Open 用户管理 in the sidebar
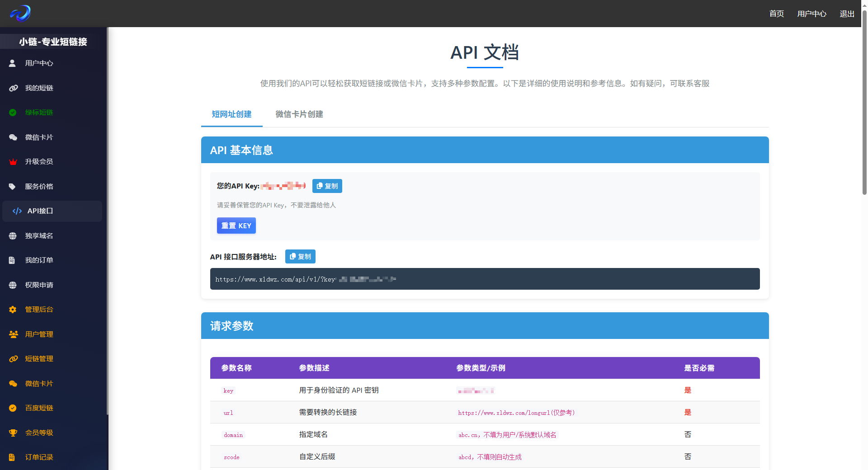868x470 pixels. (39, 334)
